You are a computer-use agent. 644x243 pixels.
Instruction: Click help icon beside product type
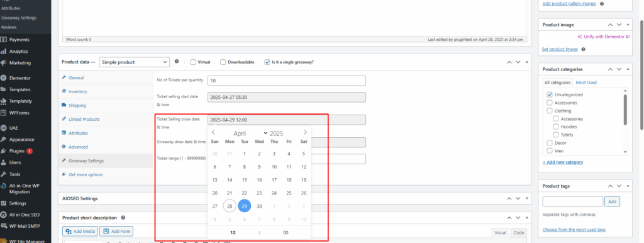[x=177, y=62]
